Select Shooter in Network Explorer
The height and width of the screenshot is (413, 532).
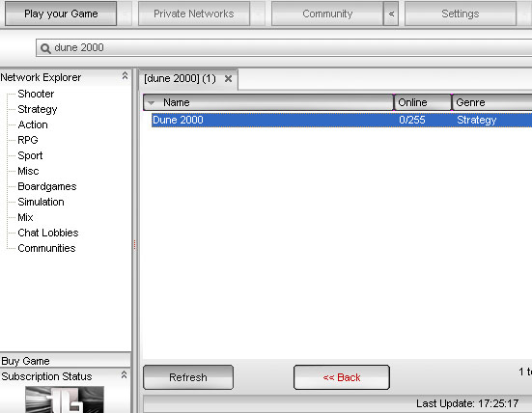point(36,94)
